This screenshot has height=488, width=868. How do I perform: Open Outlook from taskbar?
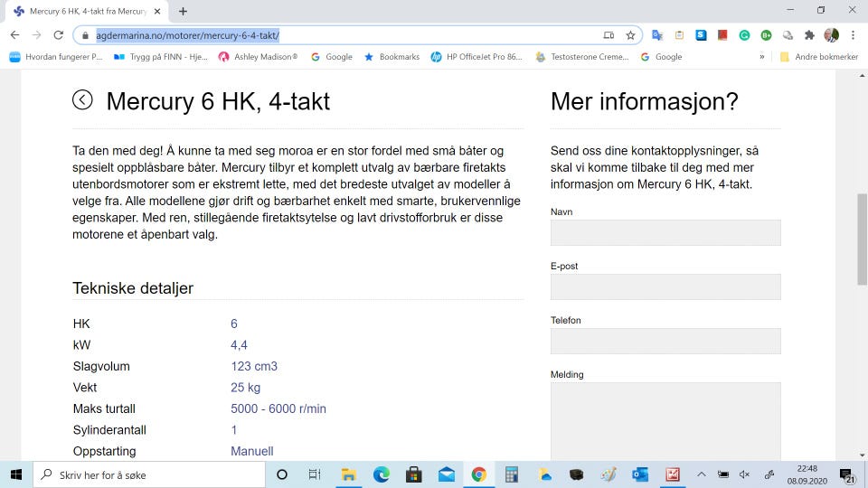(x=640, y=474)
